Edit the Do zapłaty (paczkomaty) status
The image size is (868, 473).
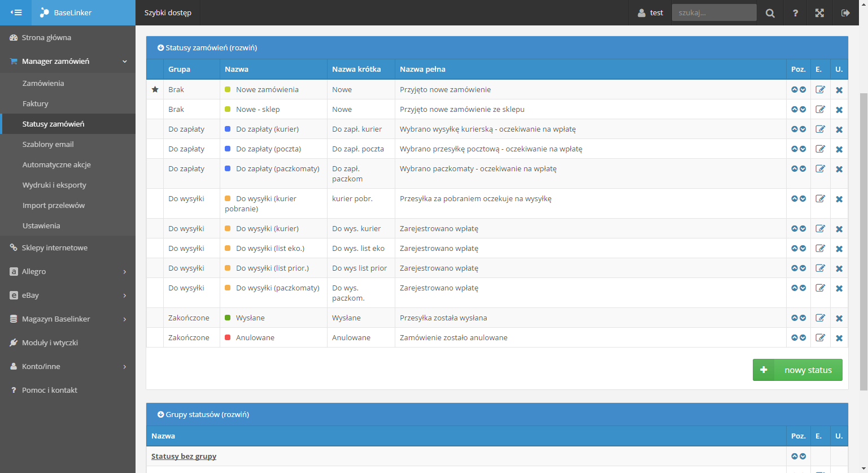click(820, 168)
